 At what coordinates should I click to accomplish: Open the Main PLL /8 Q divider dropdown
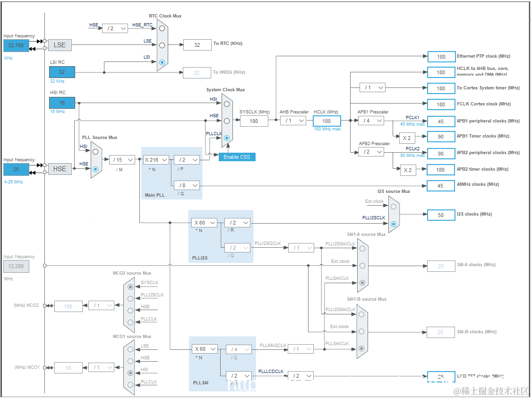point(187,185)
